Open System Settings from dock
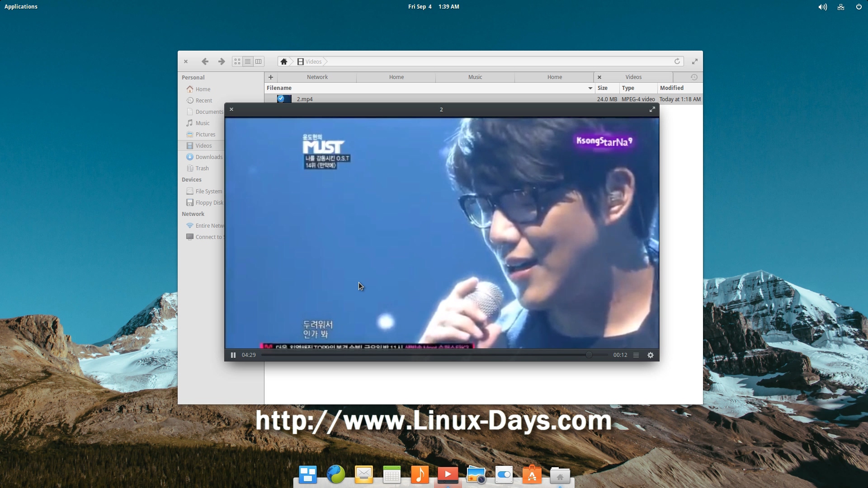The image size is (868, 488). pos(504,475)
